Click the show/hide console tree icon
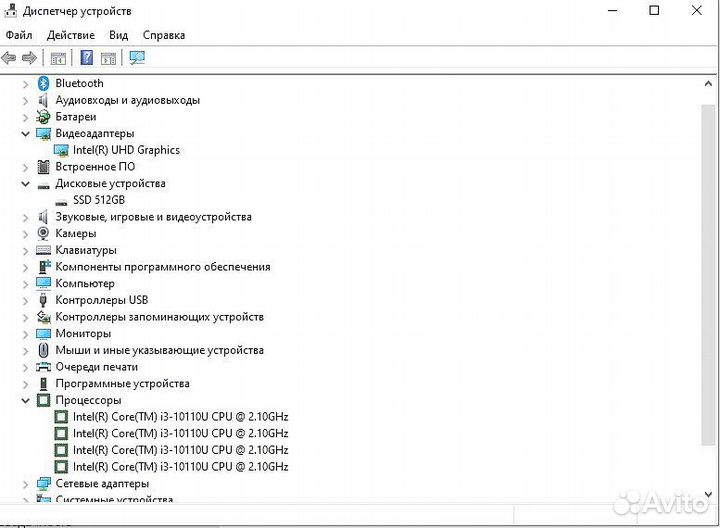The image size is (720, 528). (x=58, y=58)
